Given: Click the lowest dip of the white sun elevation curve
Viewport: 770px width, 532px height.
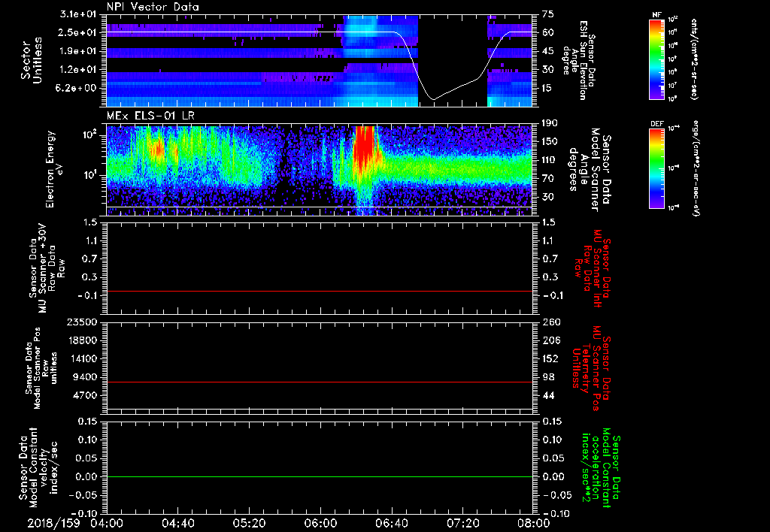Looking at the screenshot, I should 433,100.
